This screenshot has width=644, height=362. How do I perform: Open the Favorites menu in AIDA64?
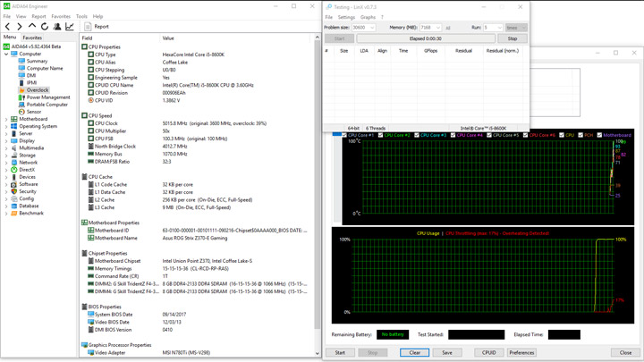tap(61, 16)
